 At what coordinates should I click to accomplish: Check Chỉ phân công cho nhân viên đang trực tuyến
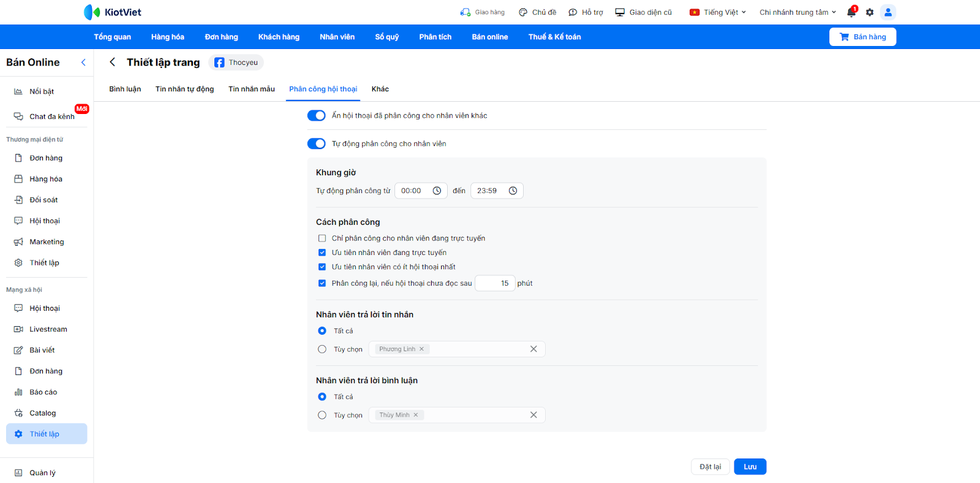[x=322, y=238]
